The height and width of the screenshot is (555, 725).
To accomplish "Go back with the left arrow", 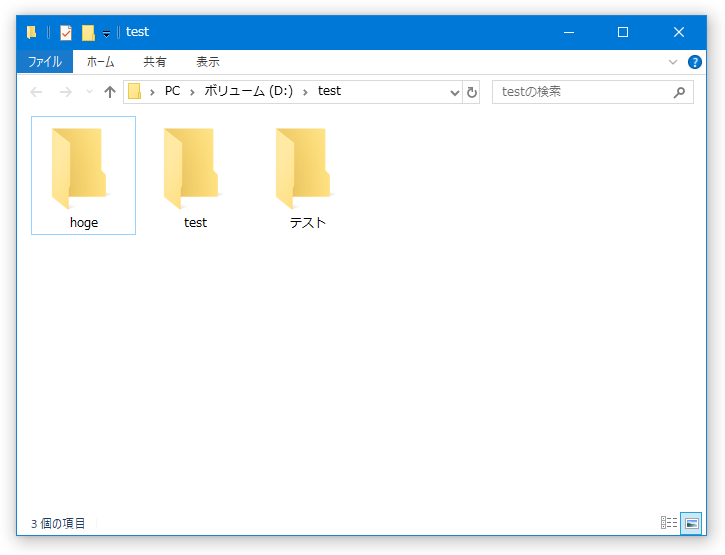I will coord(36,92).
